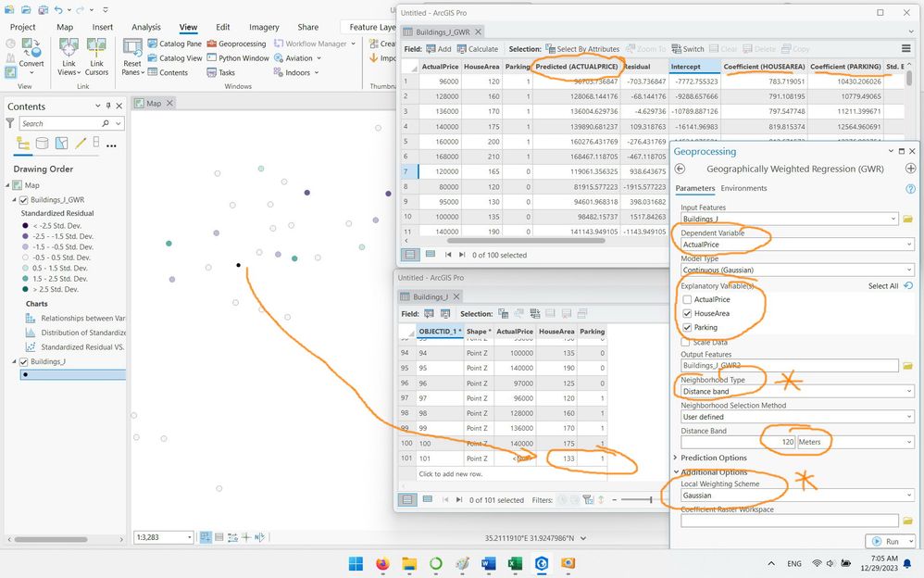Click the Link Cursors tool

pos(96,57)
